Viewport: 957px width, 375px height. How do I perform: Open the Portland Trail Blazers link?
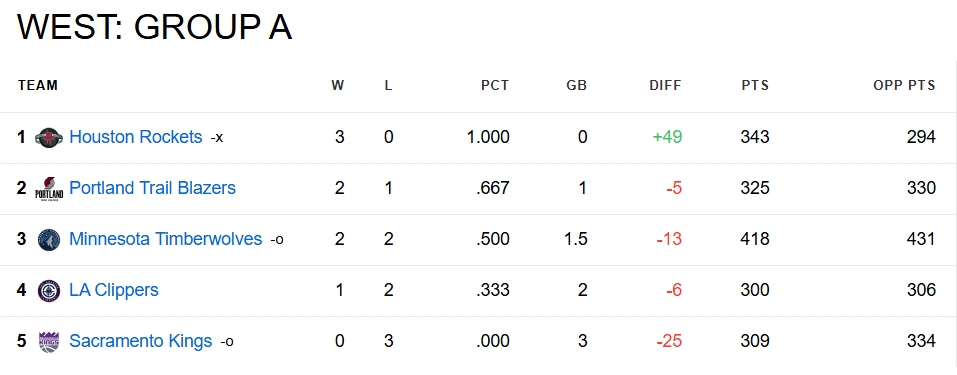pos(153,188)
